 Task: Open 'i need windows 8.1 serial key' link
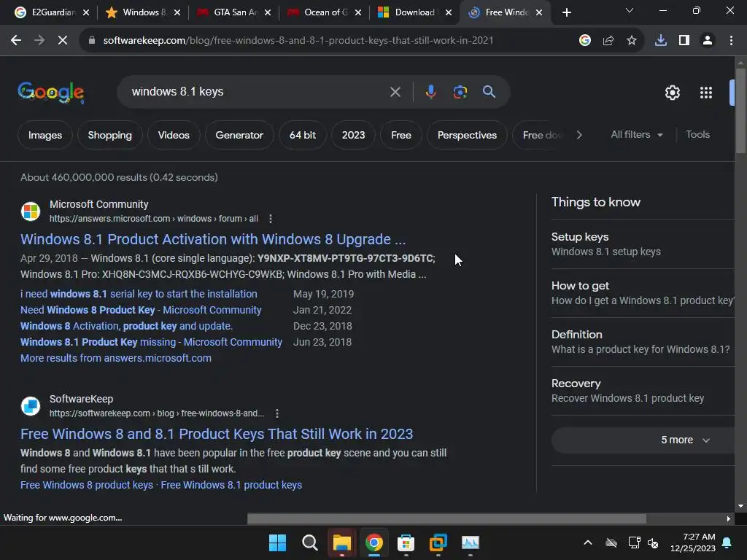(x=139, y=294)
